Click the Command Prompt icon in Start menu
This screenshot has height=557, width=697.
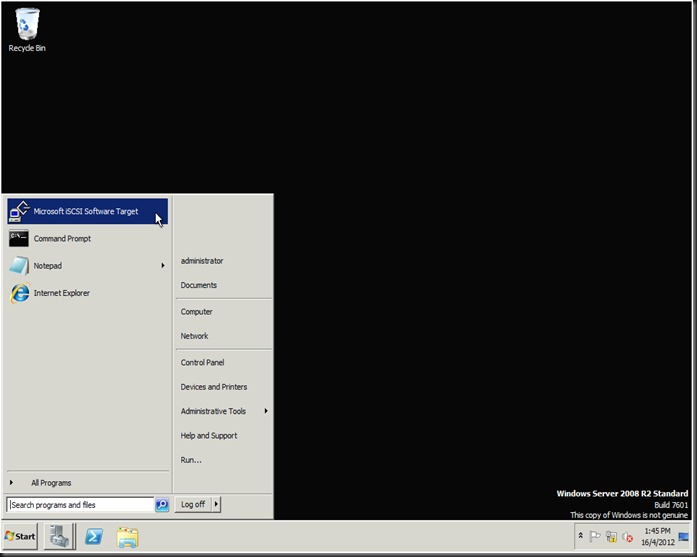point(19,239)
